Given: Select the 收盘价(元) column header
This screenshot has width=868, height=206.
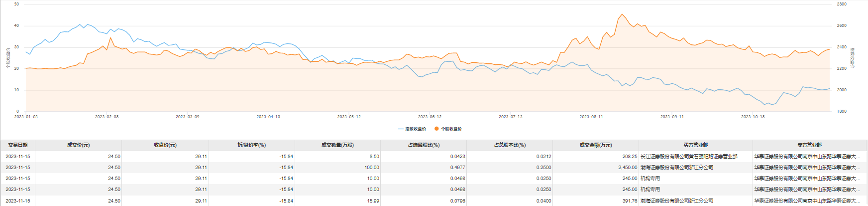Looking at the screenshot, I should 165,145.
